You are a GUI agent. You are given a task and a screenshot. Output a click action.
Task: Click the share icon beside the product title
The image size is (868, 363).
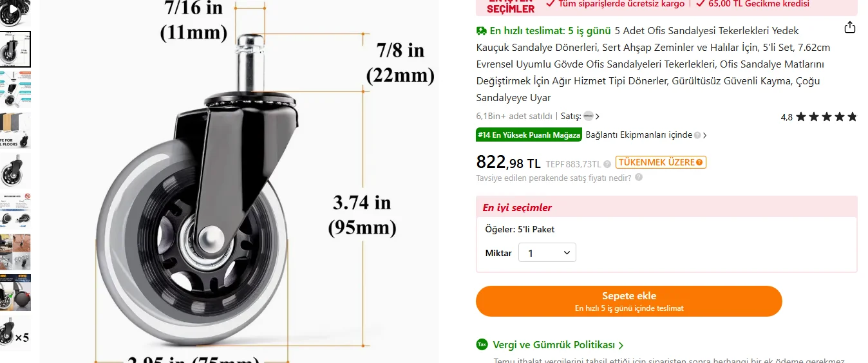click(x=850, y=28)
